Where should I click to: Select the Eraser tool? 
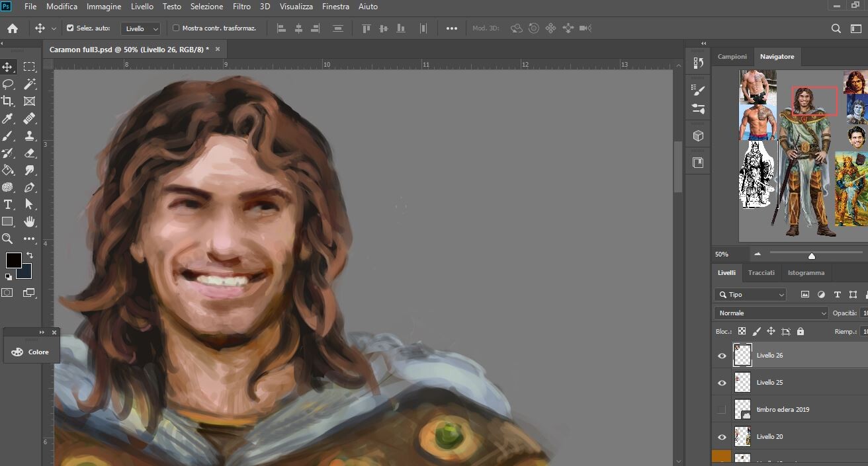coord(29,153)
